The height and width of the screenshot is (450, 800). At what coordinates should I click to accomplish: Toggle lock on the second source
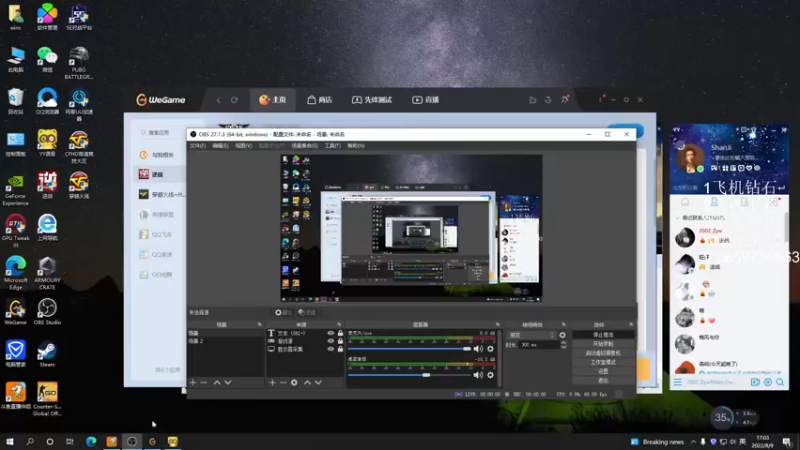(x=340, y=341)
